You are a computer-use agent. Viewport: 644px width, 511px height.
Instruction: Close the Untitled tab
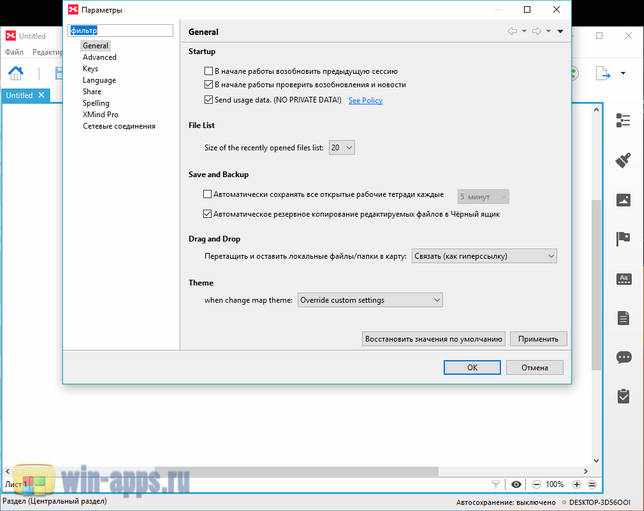[x=41, y=95]
